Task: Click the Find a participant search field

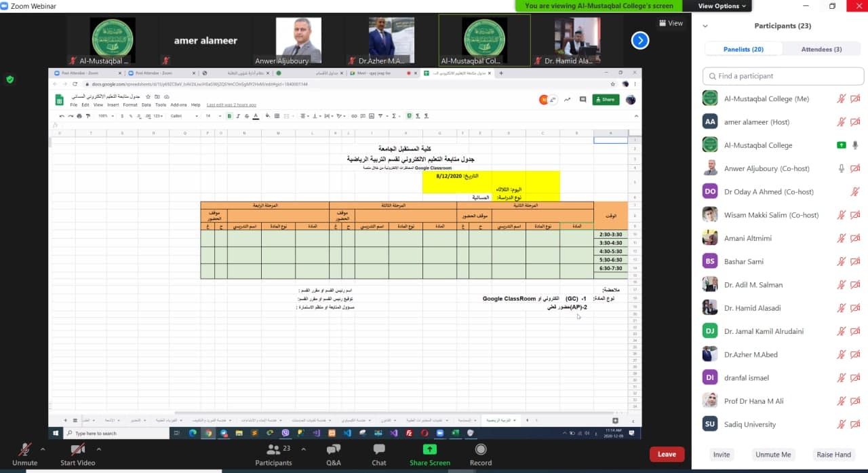Action: tap(783, 76)
